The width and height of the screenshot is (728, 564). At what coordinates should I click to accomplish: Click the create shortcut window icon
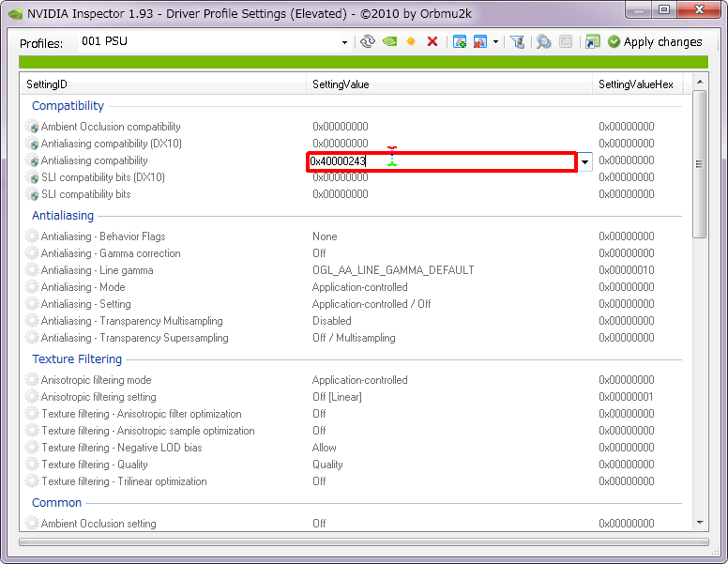click(x=592, y=42)
